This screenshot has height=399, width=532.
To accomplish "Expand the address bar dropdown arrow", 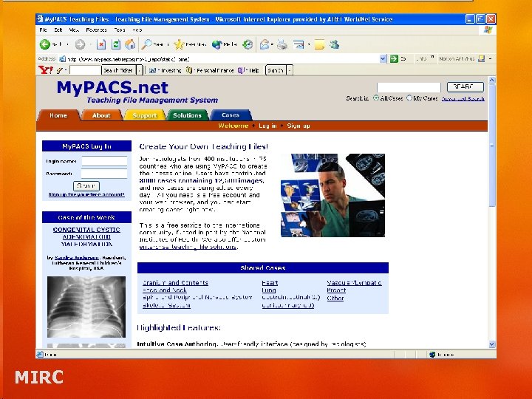I will pyautogui.click(x=383, y=58).
